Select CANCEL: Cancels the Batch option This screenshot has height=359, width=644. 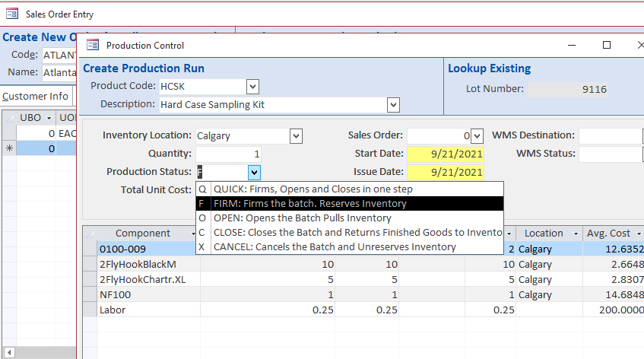[335, 247]
